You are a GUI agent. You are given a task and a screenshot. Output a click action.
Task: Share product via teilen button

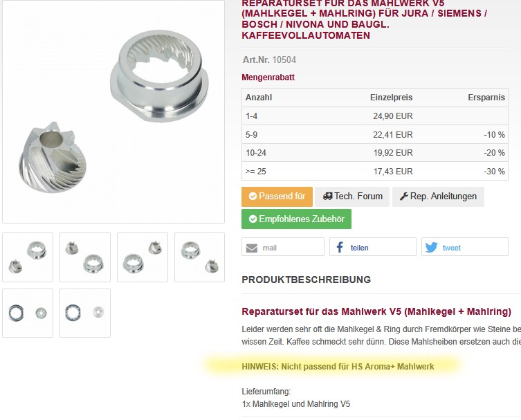click(x=373, y=247)
